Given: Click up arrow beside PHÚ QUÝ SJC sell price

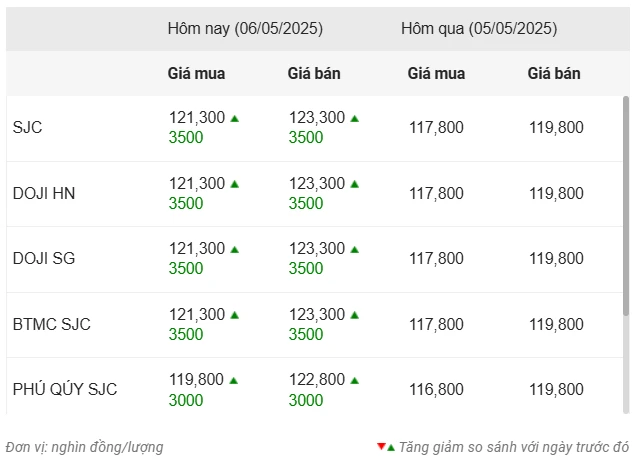Looking at the screenshot, I should pyautogui.click(x=355, y=381).
